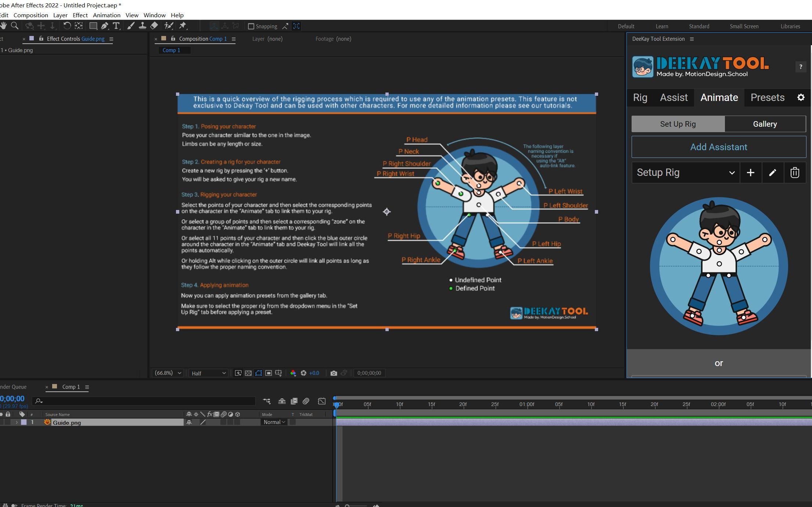This screenshot has height=507, width=812.
Task: Choose the Eraser tool
Action: click(154, 26)
